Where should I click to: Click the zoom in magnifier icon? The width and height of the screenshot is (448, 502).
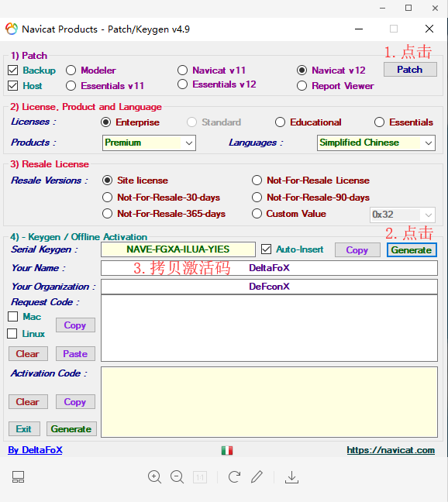(154, 477)
